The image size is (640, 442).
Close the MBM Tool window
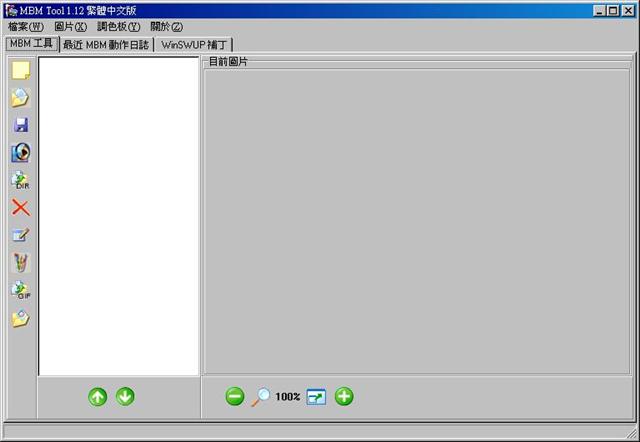(x=628, y=11)
